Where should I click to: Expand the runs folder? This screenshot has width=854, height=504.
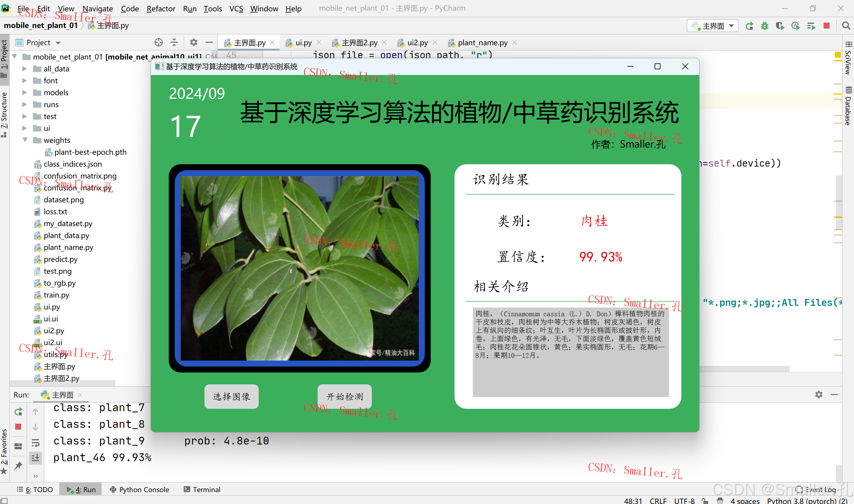click(25, 104)
